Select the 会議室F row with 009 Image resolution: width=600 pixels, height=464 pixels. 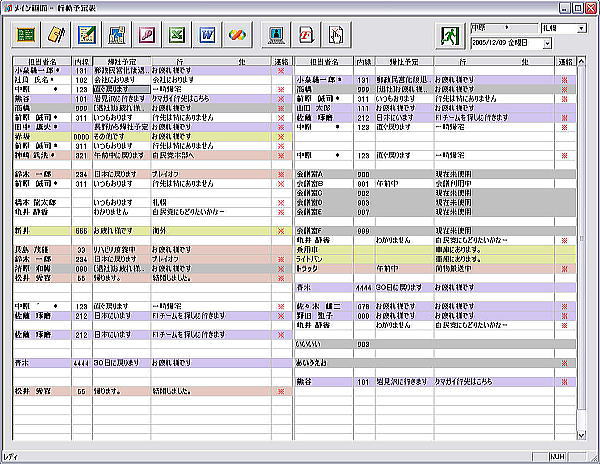[435, 231]
